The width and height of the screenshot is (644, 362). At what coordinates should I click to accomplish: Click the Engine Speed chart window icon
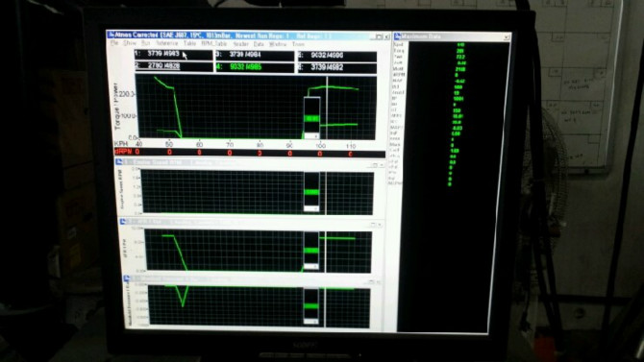(119, 162)
